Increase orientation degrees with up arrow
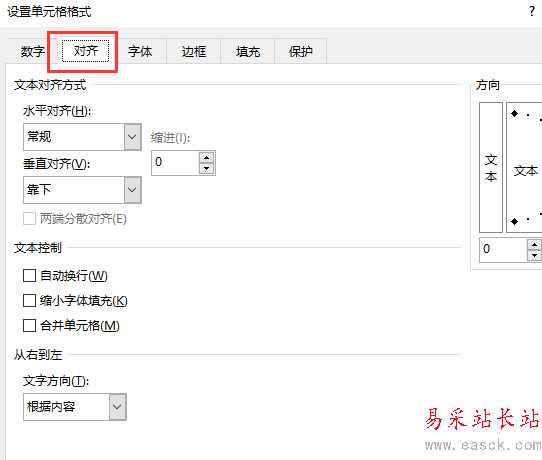Viewport: 542px width, 460px height. pyautogui.click(x=534, y=245)
